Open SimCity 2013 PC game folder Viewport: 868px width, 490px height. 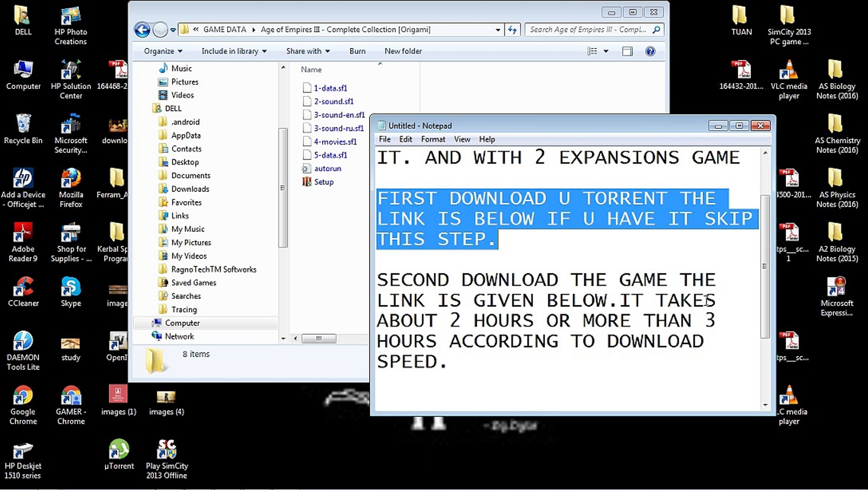(x=789, y=25)
